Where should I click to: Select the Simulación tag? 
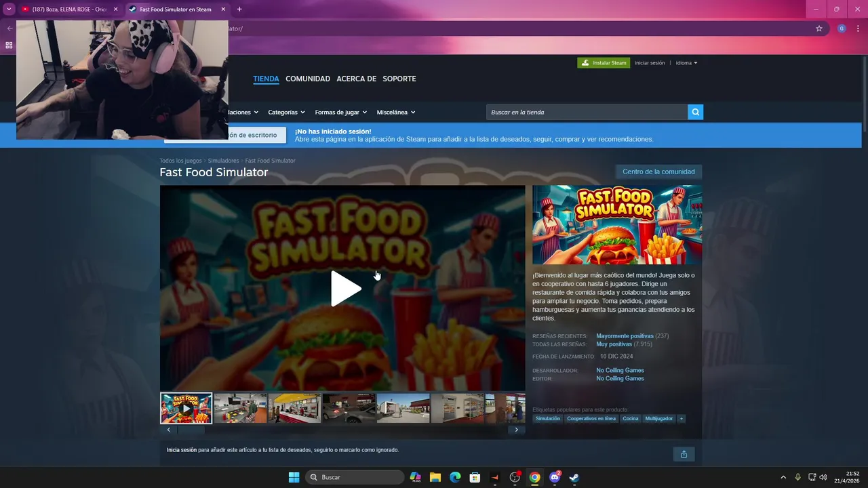tap(548, 419)
